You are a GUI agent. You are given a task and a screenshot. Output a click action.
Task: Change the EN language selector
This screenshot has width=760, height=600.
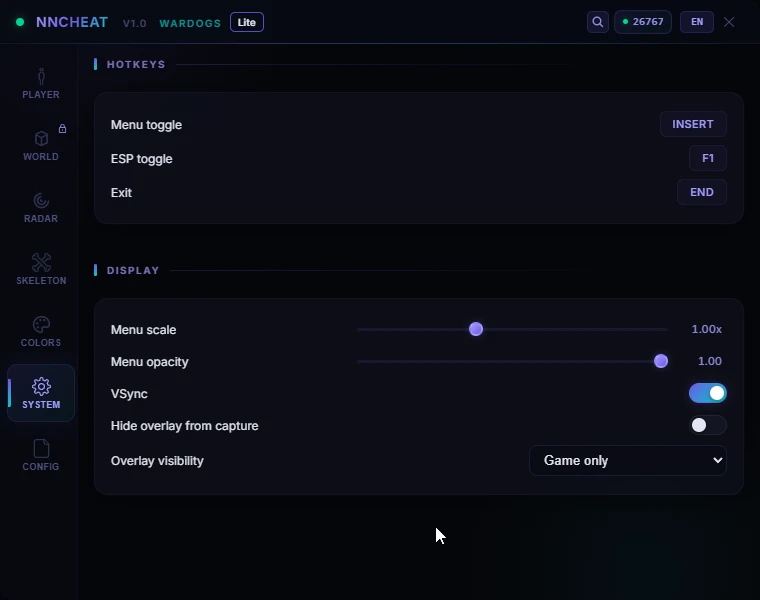point(697,22)
